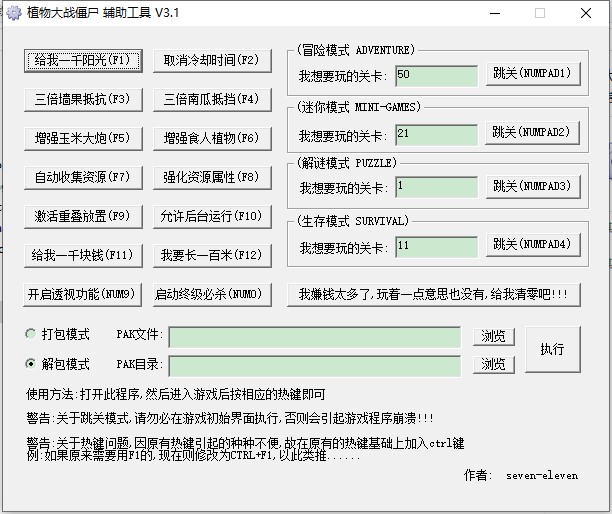Image resolution: width=612 pixels, height=514 pixels.
Task: Enable 开启透视功能(NUM9)
Action: click(x=82, y=295)
